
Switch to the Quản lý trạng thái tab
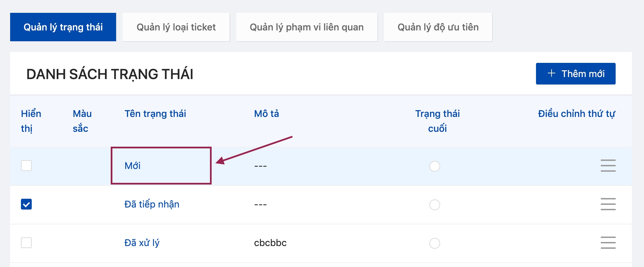(63, 27)
